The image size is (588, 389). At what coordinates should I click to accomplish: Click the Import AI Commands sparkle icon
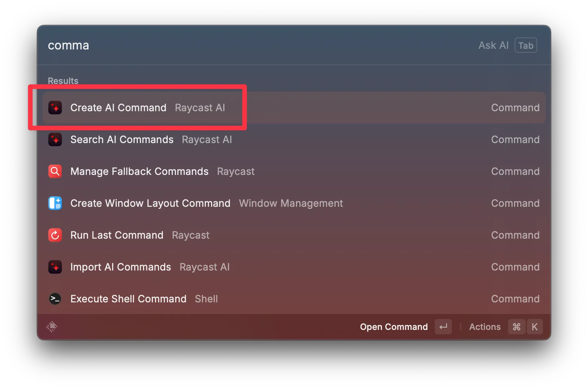(x=55, y=267)
